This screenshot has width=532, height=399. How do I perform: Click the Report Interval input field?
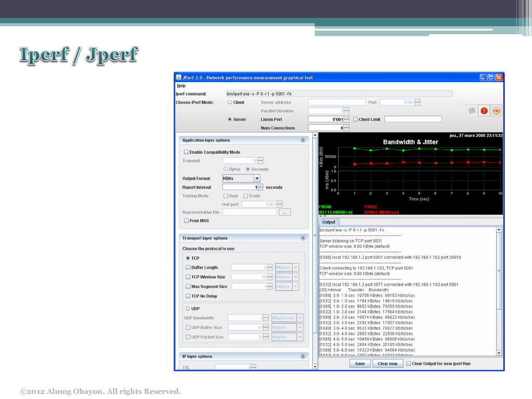pos(240,187)
